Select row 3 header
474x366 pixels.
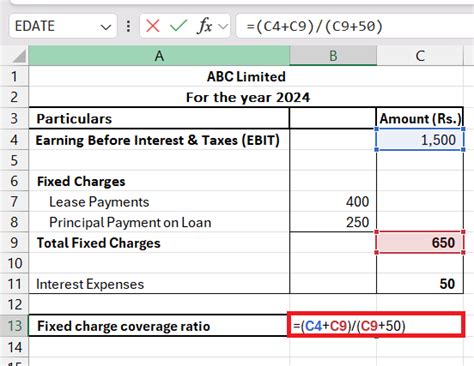point(14,118)
